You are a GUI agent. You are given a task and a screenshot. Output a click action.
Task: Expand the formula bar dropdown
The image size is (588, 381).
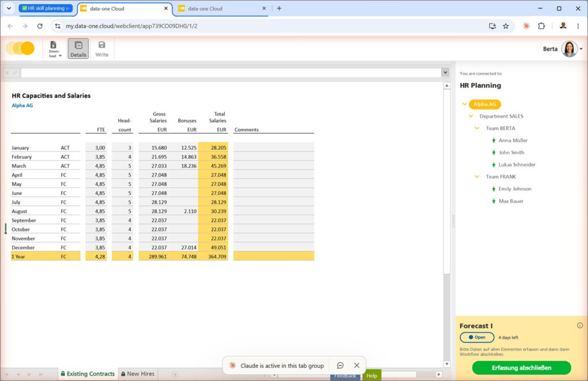point(445,72)
